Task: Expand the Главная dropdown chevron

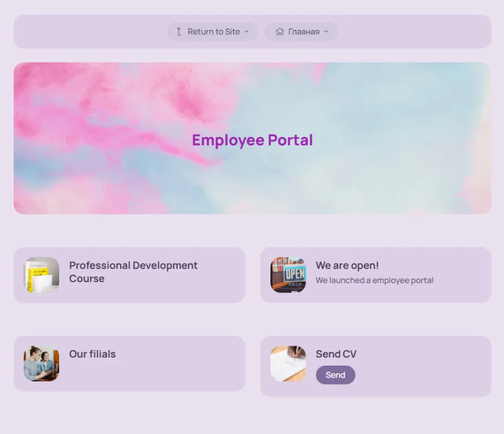Action: (326, 31)
